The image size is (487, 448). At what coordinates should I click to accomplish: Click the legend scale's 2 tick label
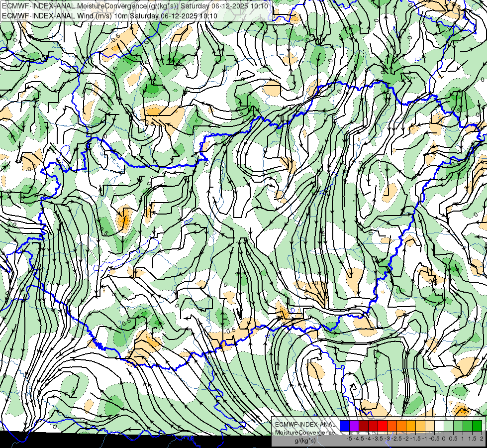(x=482, y=439)
